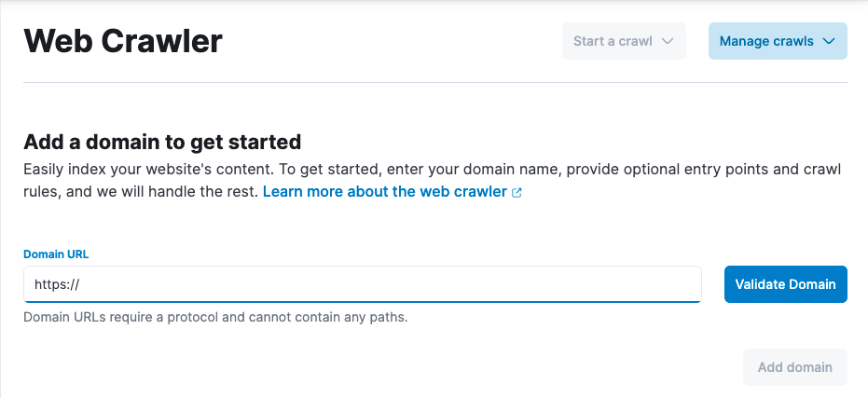
Task: Click the Easily index your website's content text
Action: click(140, 170)
